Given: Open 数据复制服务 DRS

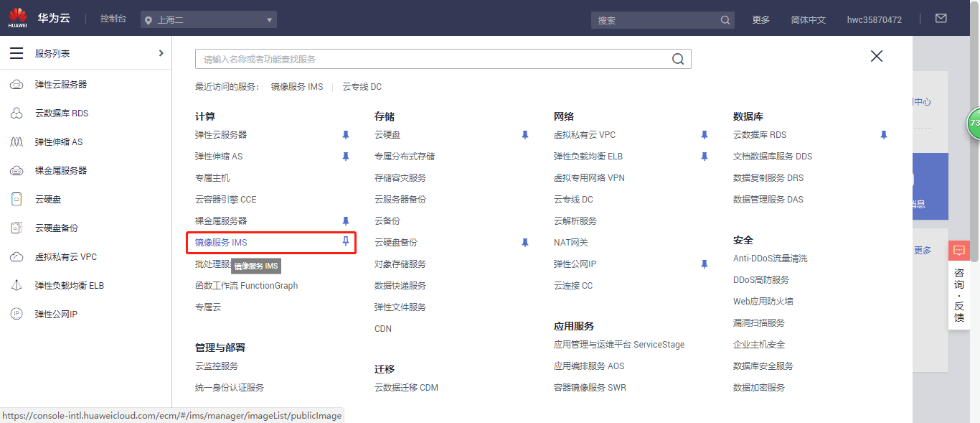Looking at the screenshot, I should (768, 178).
